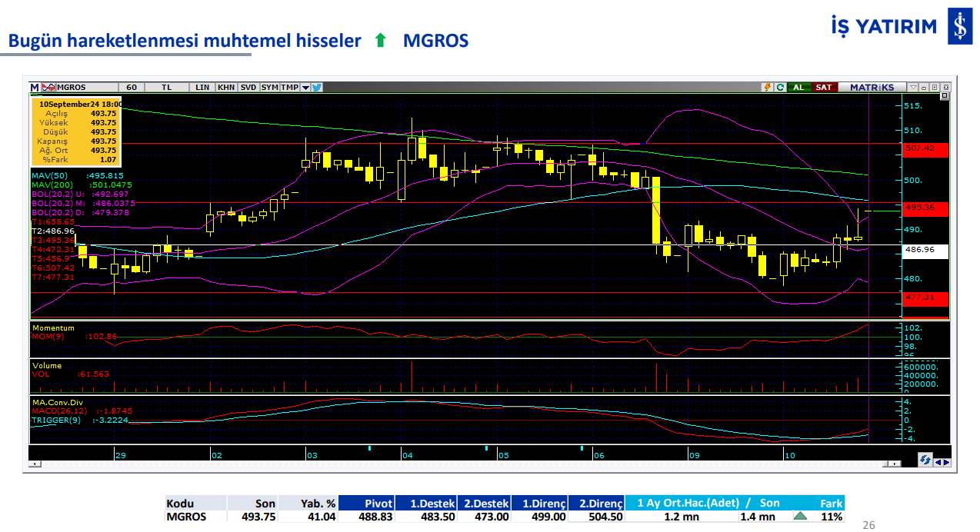Click the blue sync icon at bottom right

point(927,460)
